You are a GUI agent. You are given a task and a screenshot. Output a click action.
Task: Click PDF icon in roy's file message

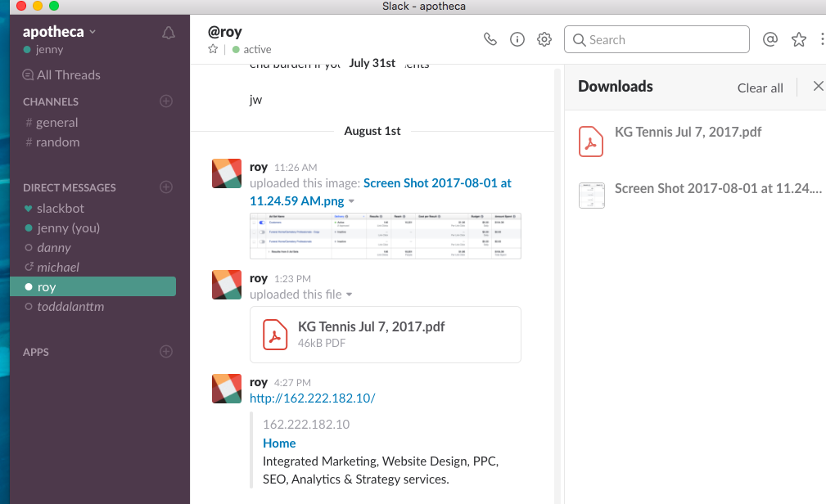[x=275, y=335]
